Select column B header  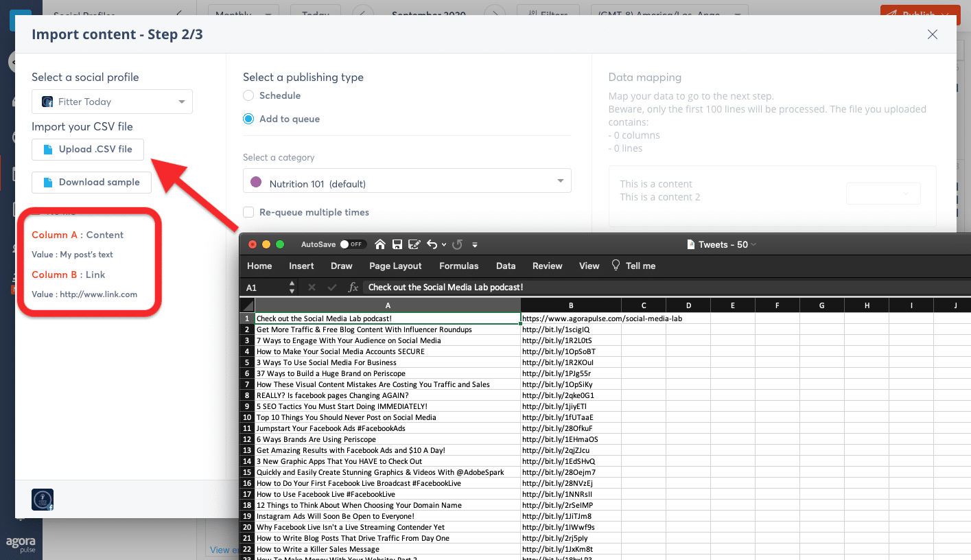click(571, 305)
